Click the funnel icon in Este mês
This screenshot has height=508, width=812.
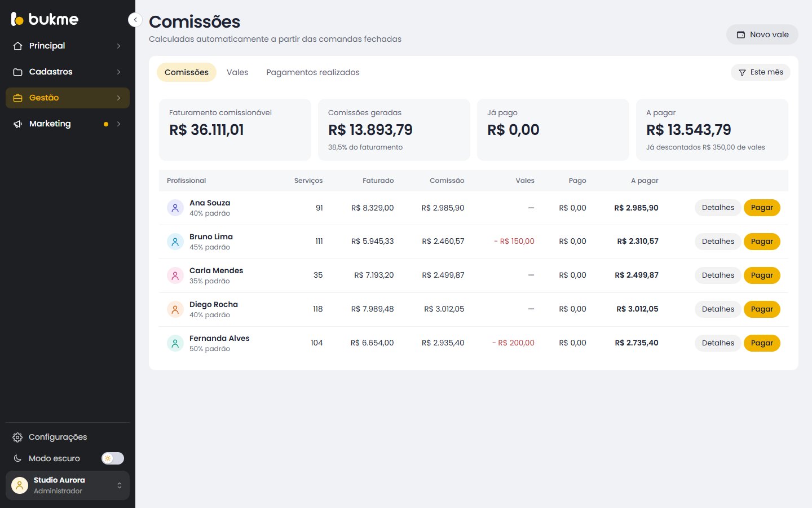(742, 72)
